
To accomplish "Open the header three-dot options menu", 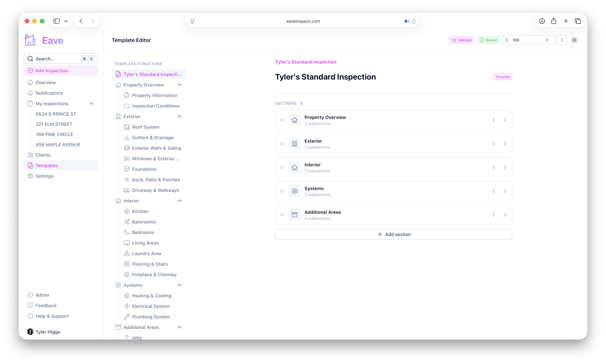I will pyautogui.click(x=562, y=40).
